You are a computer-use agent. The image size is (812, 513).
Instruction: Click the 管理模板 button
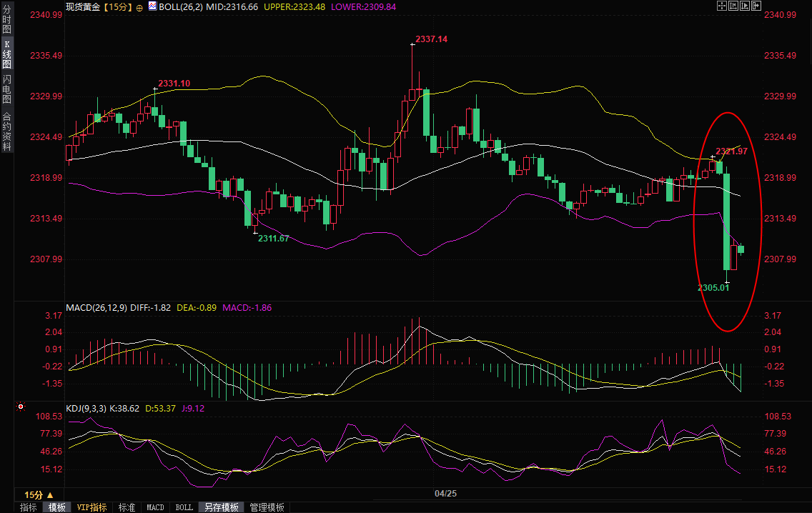267,507
